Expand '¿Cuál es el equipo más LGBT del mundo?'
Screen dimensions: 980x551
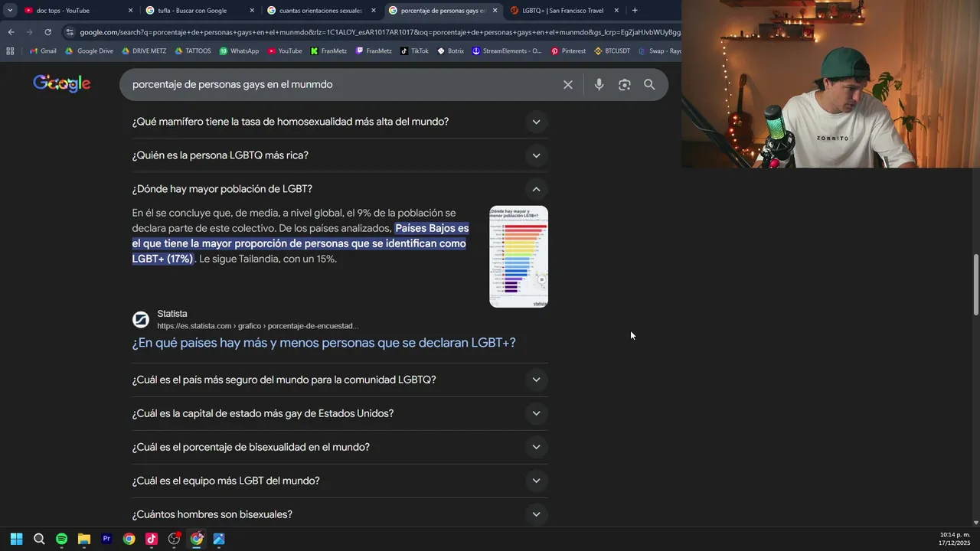point(340,481)
